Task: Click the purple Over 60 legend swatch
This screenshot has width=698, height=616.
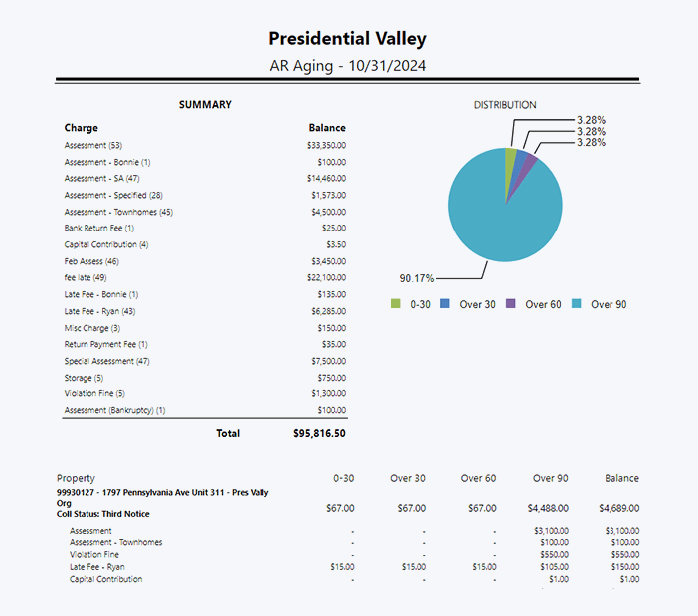Action: (x=511, y=304)
